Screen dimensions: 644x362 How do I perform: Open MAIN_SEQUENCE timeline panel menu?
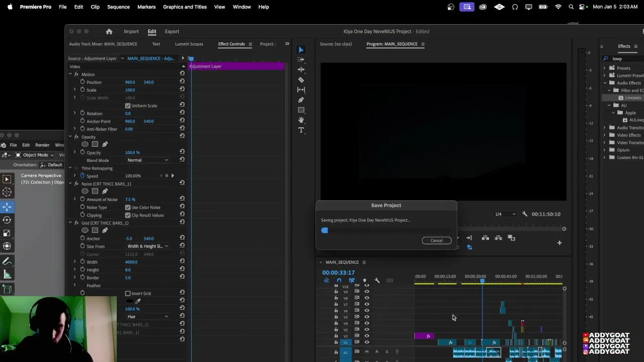coord(364,262)
